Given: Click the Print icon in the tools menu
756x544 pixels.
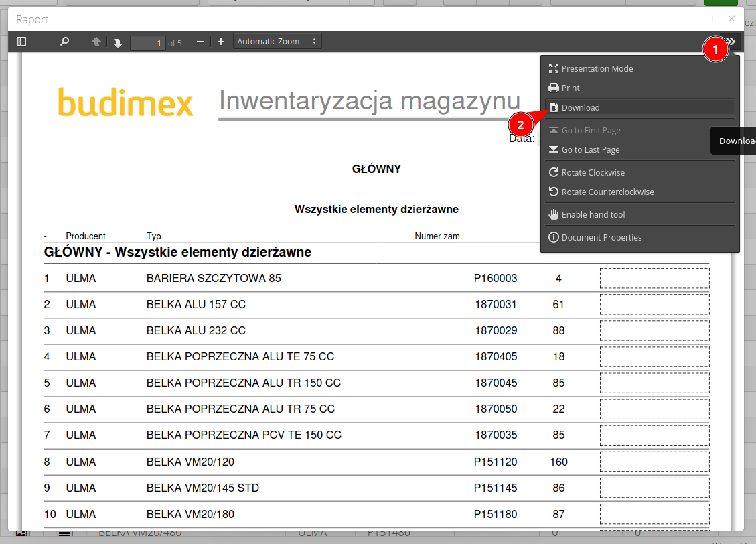Looking at the screenshot, I should click(554, 88).
